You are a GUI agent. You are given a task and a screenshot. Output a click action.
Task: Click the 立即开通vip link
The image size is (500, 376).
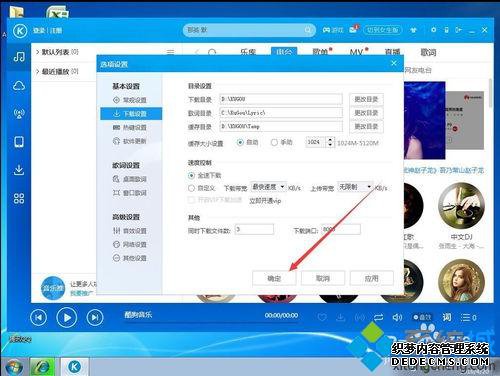coord(265,201)
